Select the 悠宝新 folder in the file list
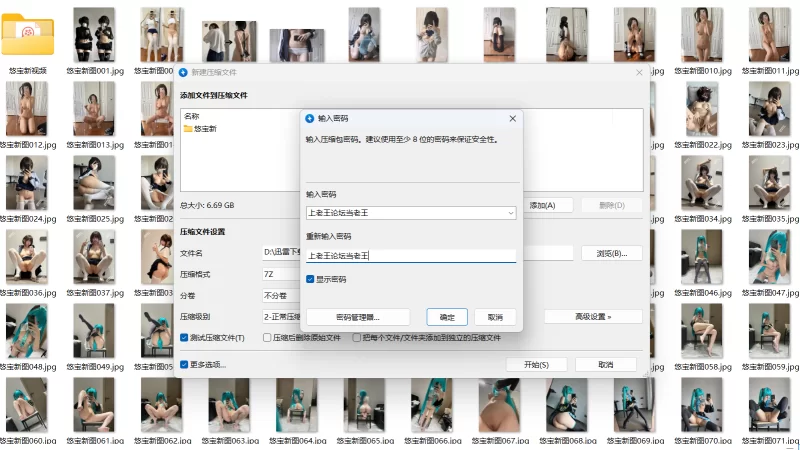The width and height of the screenshot is (800, 450). point(201,129)
